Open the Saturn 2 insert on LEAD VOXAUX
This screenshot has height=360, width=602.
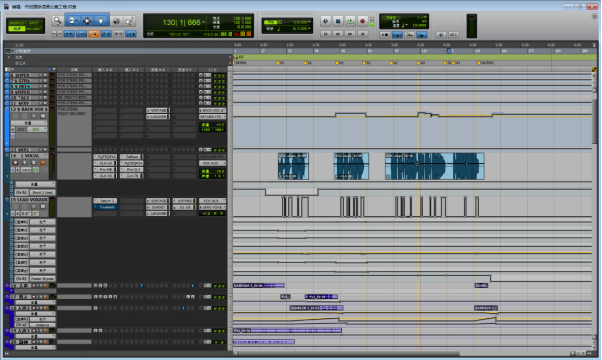pyautogui.click(x=105, y=201)
